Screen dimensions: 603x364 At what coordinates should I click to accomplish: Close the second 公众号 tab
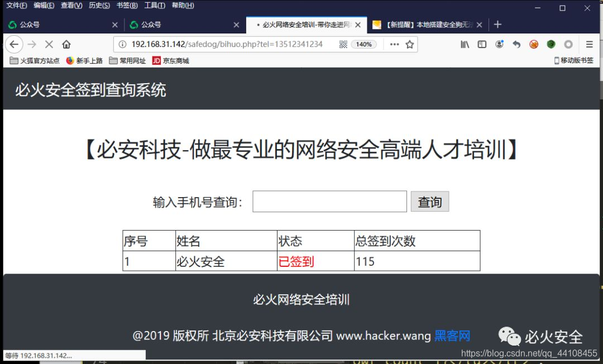(236, 25)
